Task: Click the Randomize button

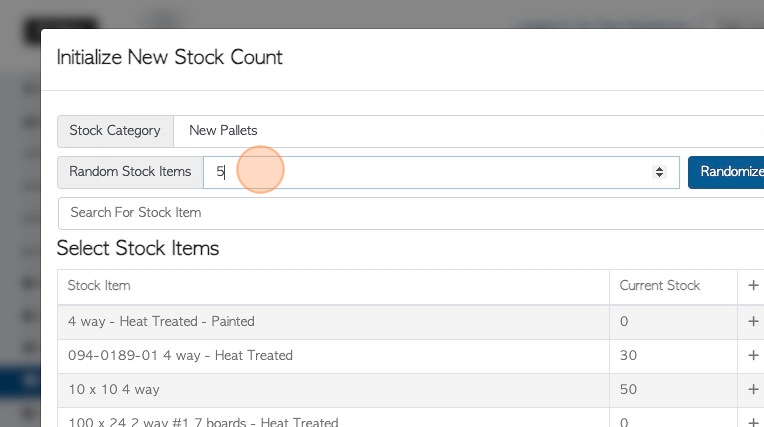Action: pyautogui.click(x=726, y=172)
